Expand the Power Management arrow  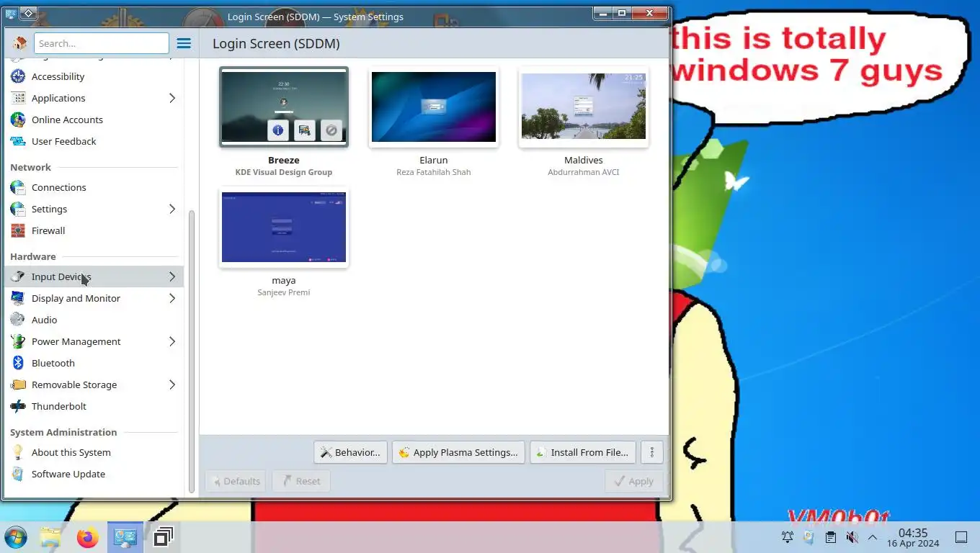point(172,341)
